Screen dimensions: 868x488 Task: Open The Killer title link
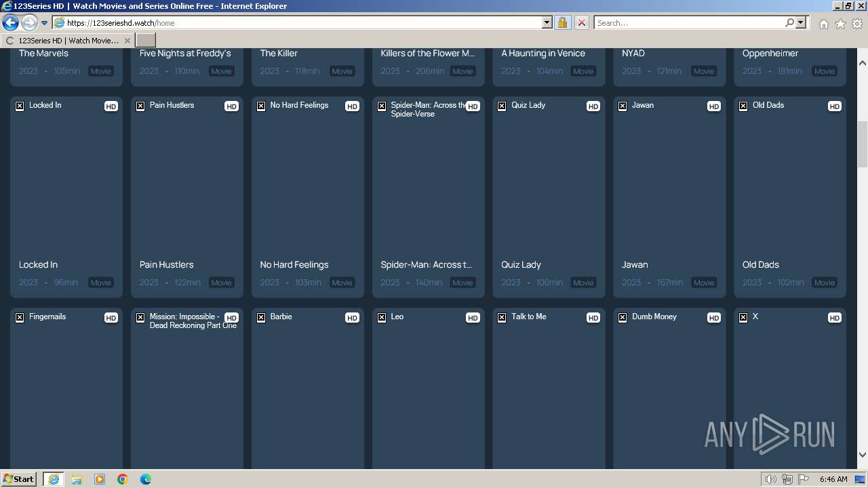[x=279, y=54]
